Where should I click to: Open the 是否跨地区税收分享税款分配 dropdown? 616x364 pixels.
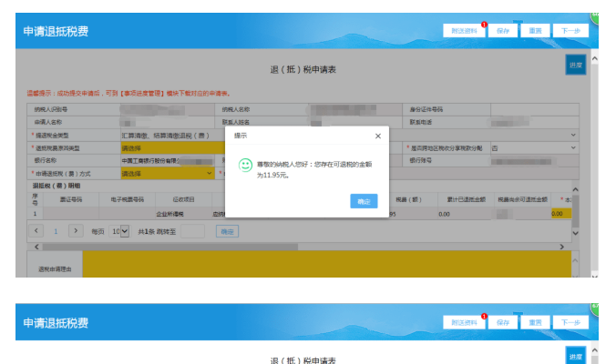click(x=533, y=147)
